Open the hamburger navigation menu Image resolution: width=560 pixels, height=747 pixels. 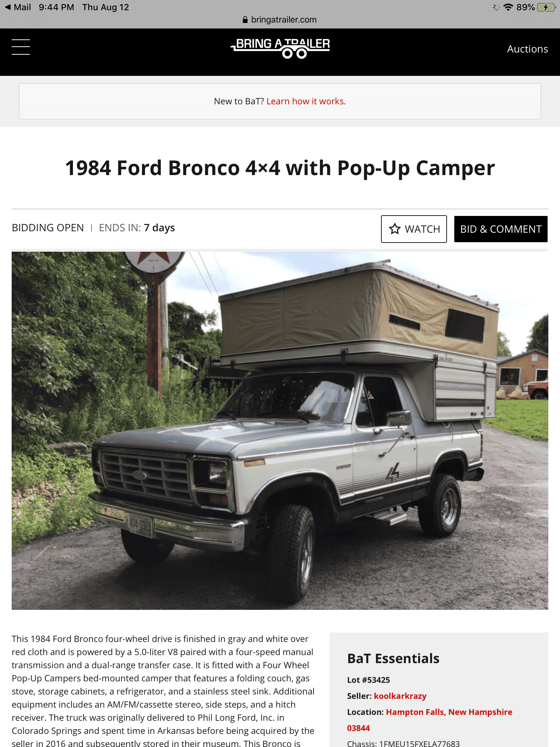[x=21, y=47]
